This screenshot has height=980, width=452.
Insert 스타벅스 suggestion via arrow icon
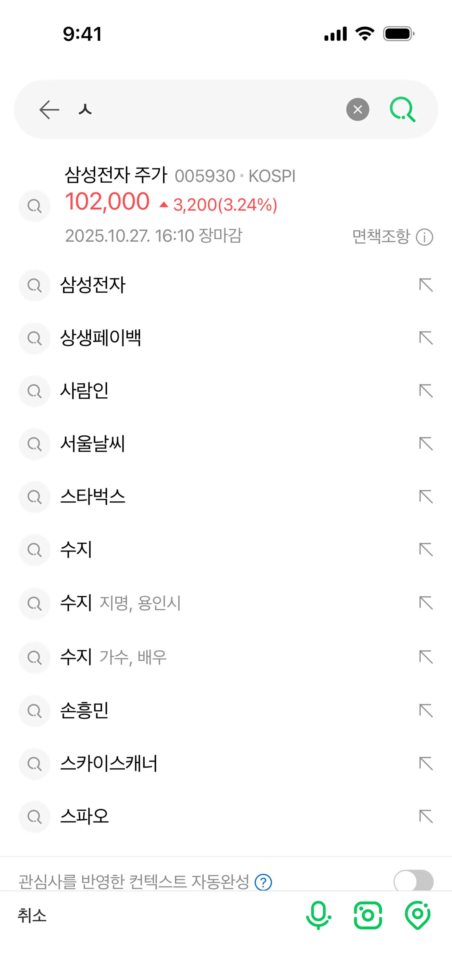426,496
